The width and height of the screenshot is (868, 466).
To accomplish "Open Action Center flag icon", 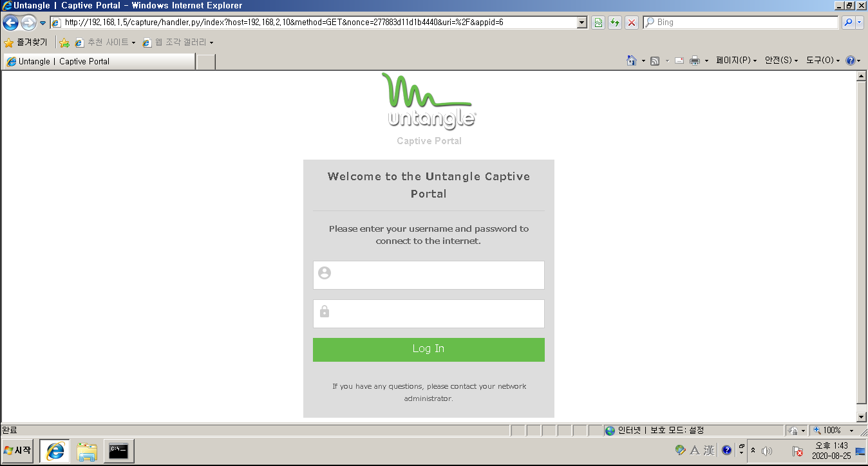I will click(x=797, y=451).
